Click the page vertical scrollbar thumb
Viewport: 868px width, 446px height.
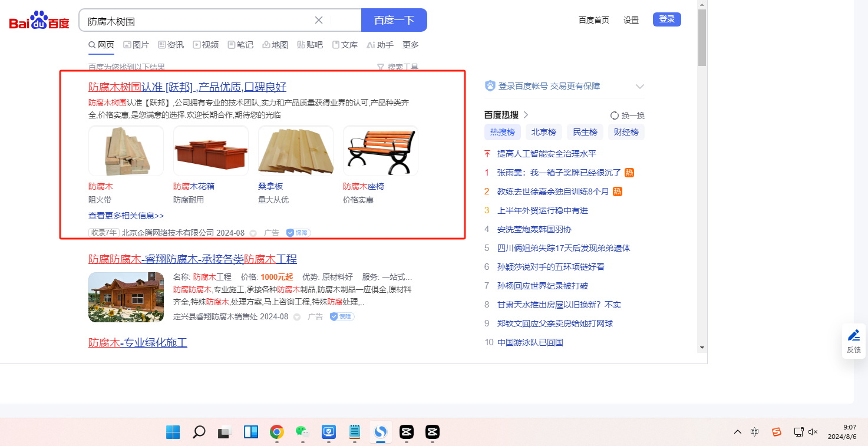pyautogui.click(x=702, y=38)
